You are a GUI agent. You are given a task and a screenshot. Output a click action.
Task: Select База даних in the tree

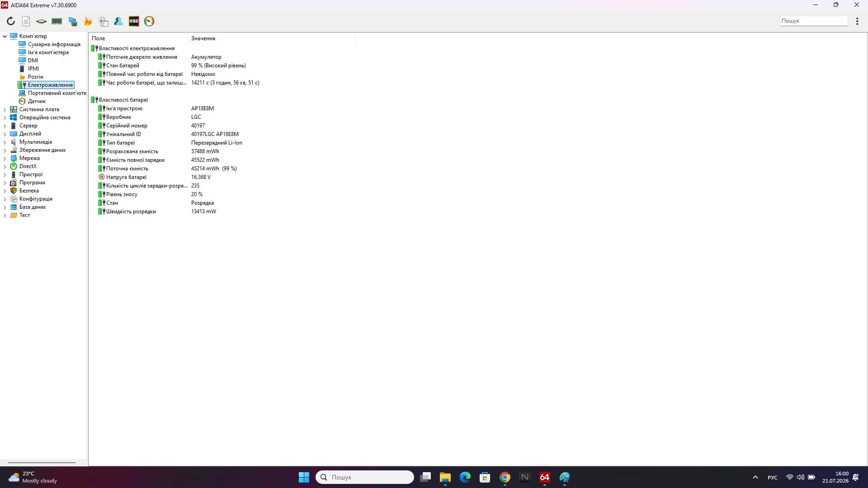[33, 207]
